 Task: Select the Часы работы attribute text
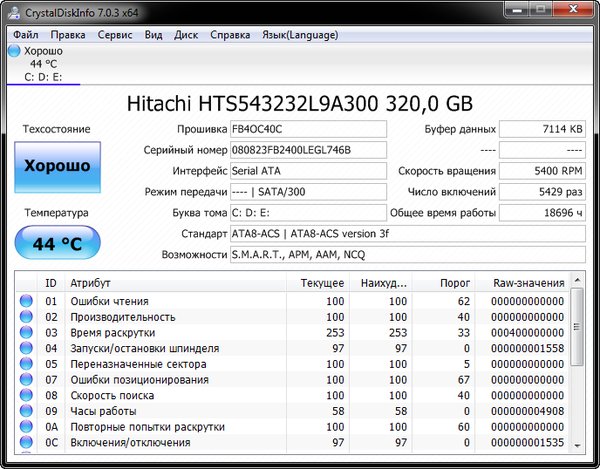click(103, 411)
